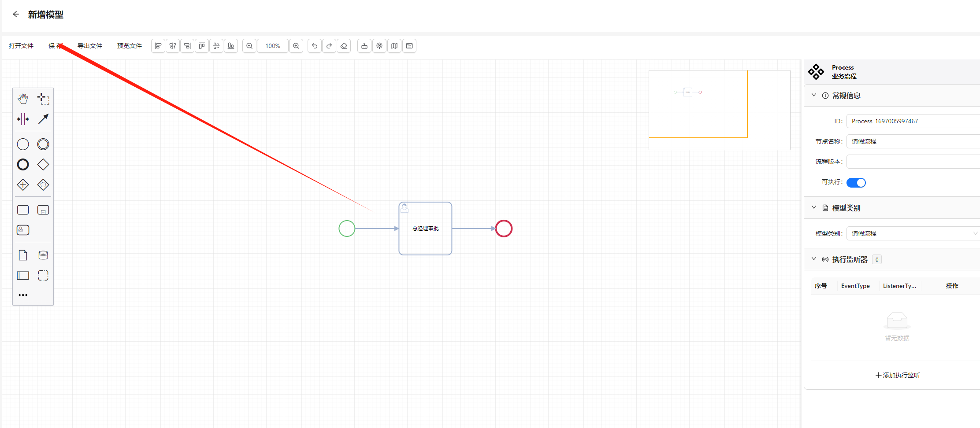Image resolution: width=980 pixels, height=428 pixels.
Task: Activate the global connect arrow tool
Action: click(x=43, y=119)
